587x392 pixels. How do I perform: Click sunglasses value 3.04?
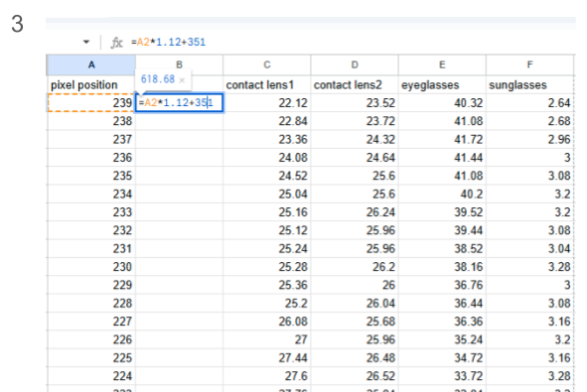tap(529, 249)
